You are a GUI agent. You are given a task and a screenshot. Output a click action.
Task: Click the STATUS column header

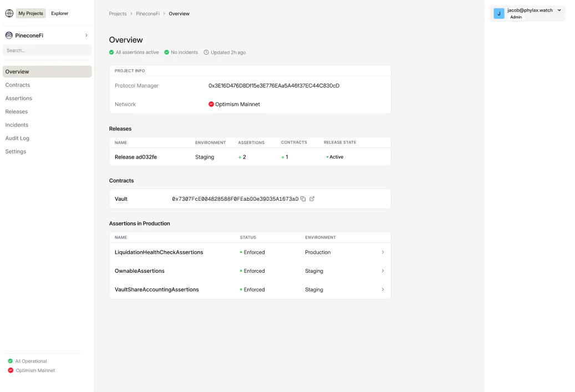tap(248, 238)
